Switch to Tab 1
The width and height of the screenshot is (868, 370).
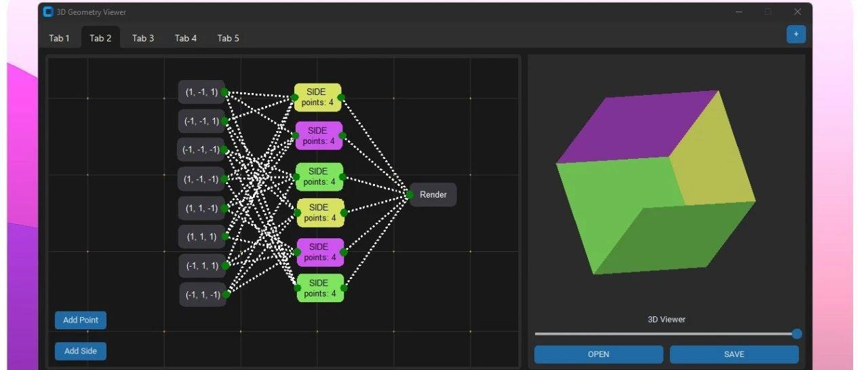[59, 38]
